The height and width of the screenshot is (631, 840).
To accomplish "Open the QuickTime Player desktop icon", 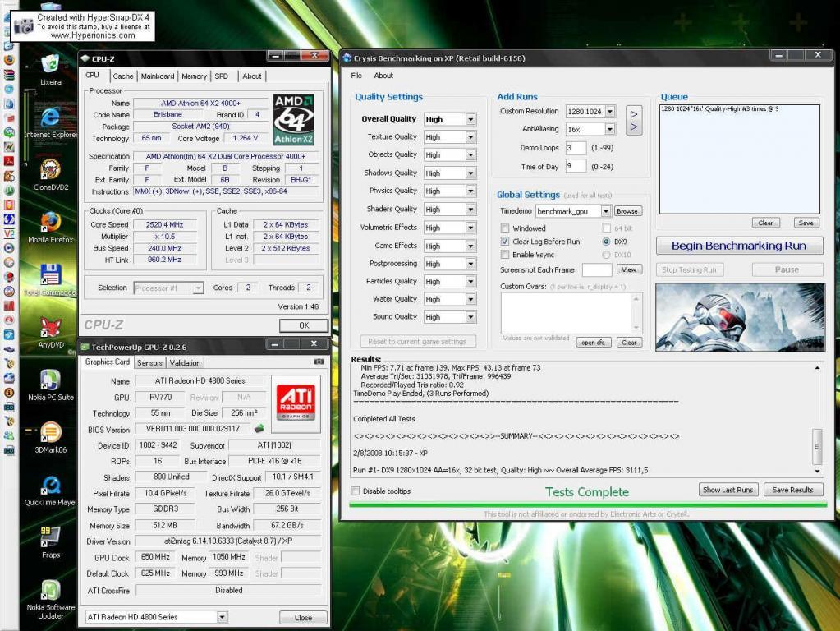I will (x=50, y=485).
